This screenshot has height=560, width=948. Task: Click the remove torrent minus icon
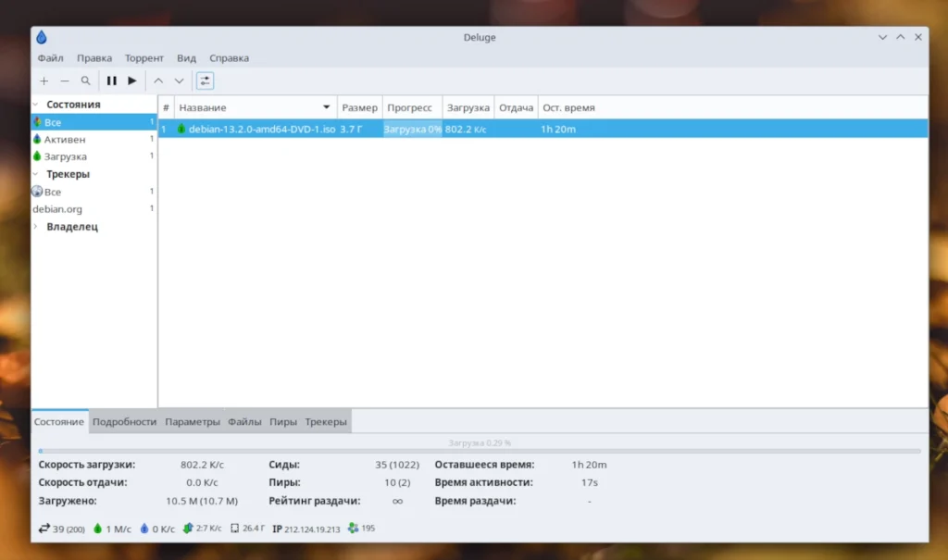[x=65, y=81]
